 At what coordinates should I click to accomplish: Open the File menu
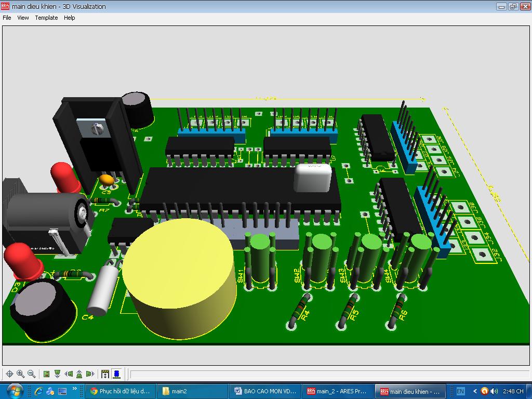point(7,18)
